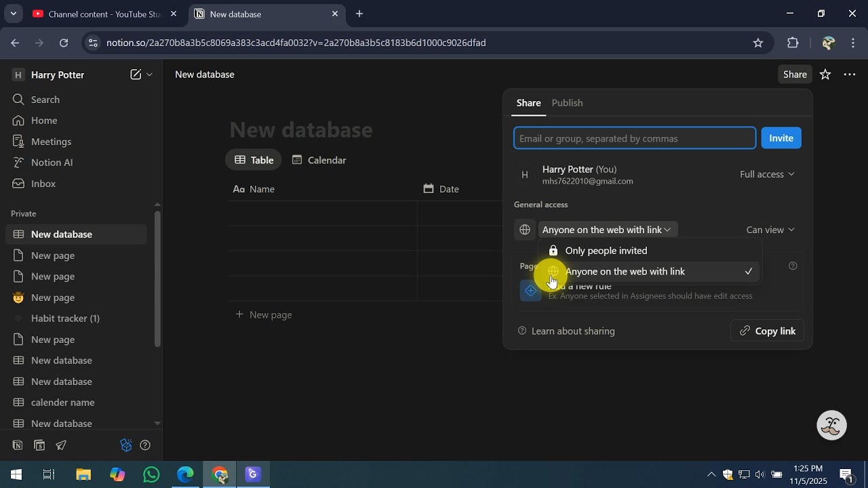The height and width of the screenshot is (488, 868).
Task: Click the Date column header
Action: pyautogui.click(x=441, y=189)
